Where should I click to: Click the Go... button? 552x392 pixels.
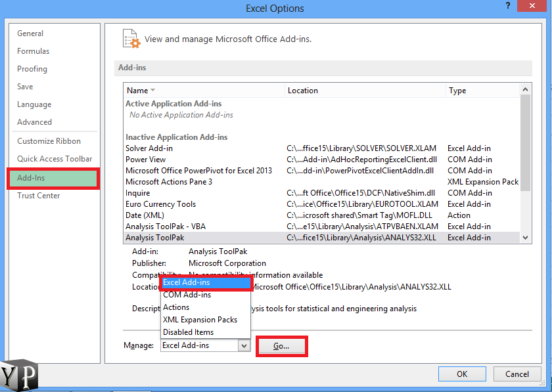click(281, 346)
